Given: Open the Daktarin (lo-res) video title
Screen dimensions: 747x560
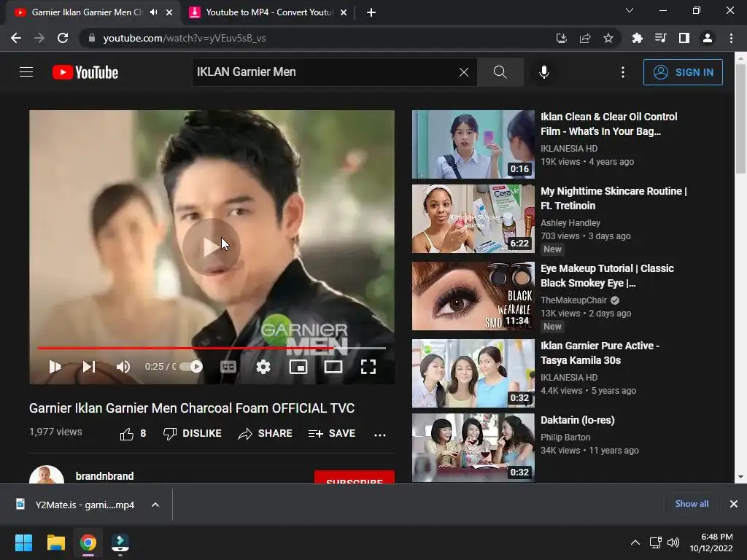Looking at the screenshot, I should (x=578, y=420).
